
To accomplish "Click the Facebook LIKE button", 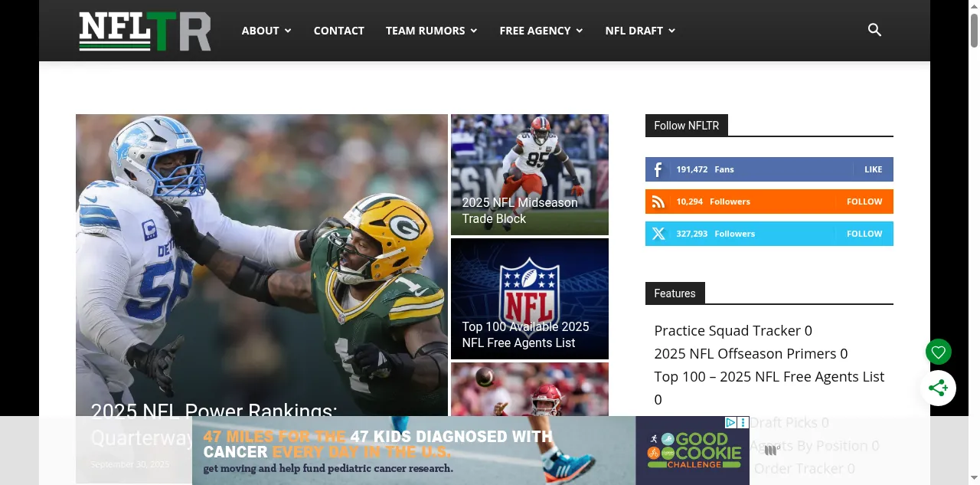I will [x=873, y=169].
